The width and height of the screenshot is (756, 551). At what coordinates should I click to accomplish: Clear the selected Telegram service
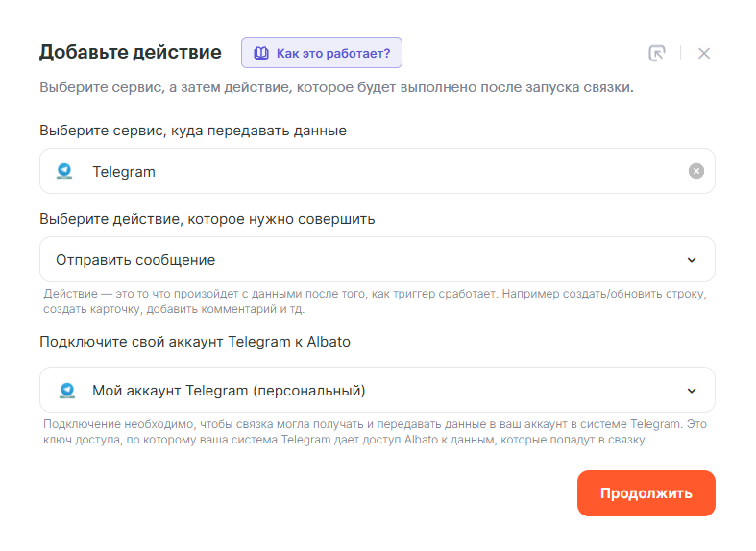click(x=696, y=171)
